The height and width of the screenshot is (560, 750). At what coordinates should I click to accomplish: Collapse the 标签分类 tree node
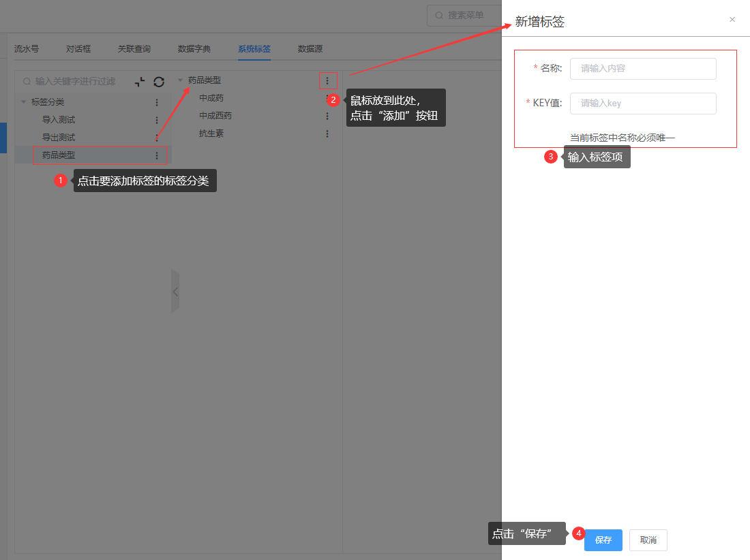point(23,102)
